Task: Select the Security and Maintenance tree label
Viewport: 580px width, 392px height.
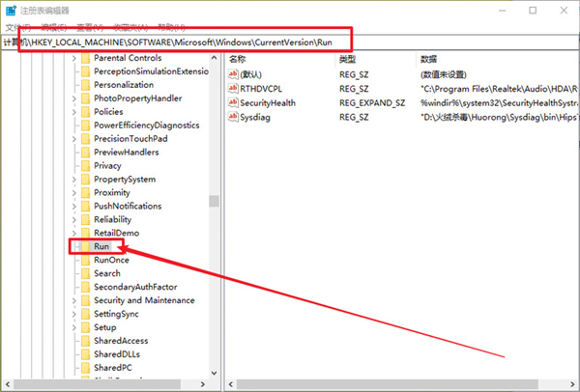Action: (144, 300)
